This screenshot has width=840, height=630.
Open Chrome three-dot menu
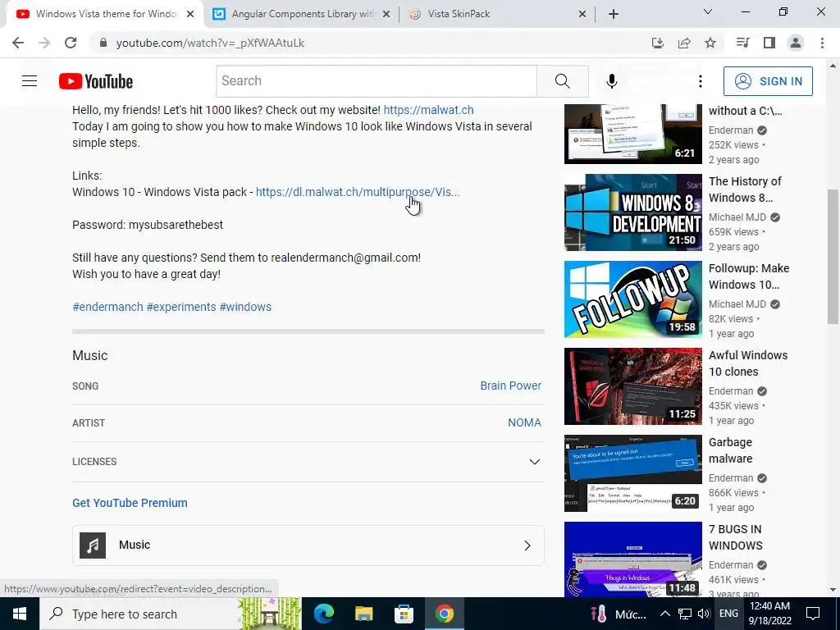(x=822, y=43)
